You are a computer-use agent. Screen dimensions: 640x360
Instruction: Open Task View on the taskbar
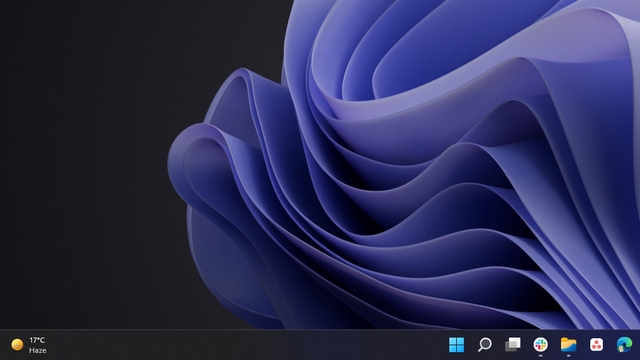513,344
